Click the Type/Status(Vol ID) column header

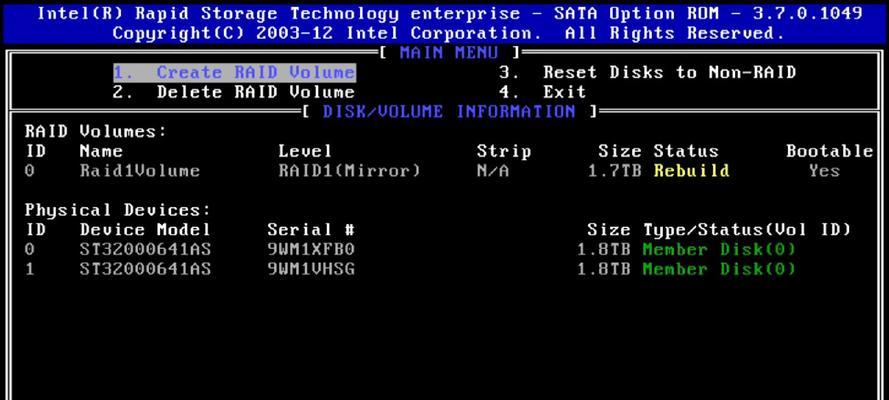[747, 230]
